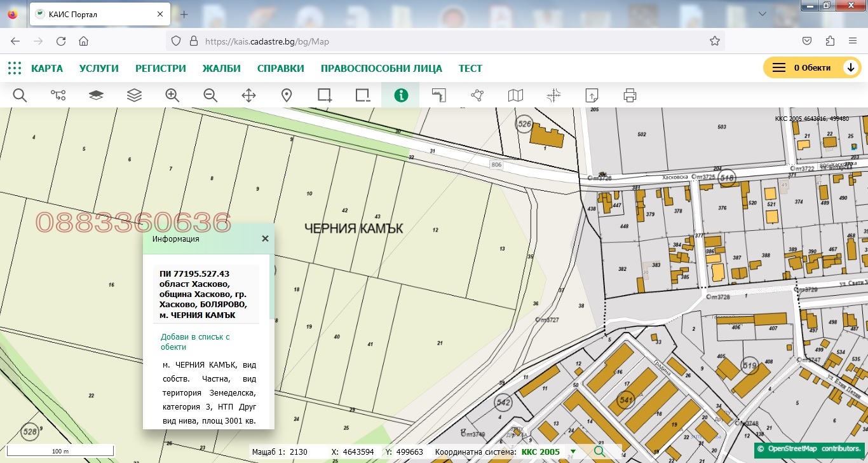Image resolution: width=868 pixels, height=463 pixels.
Task: Select the Zoom Out tool
Action: click(210, 95)
